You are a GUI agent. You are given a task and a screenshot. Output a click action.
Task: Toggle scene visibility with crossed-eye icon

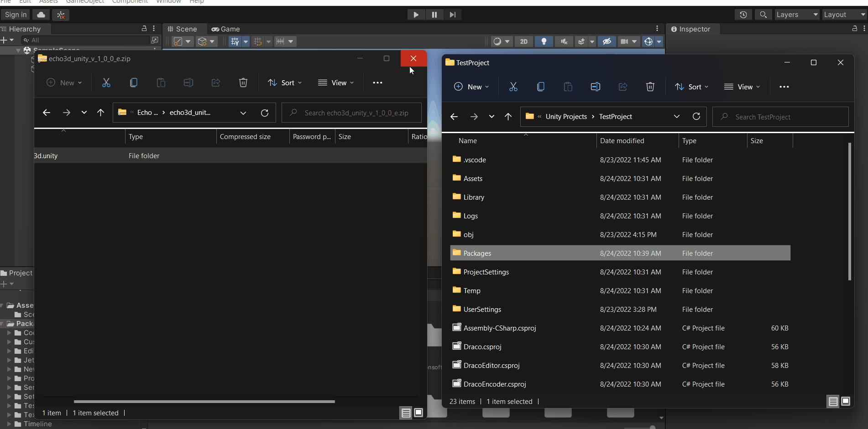click(607, 41)
